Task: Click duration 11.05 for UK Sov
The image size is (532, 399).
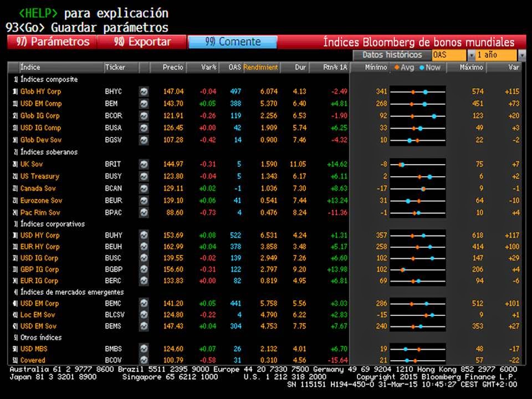Action: [298, 164]
